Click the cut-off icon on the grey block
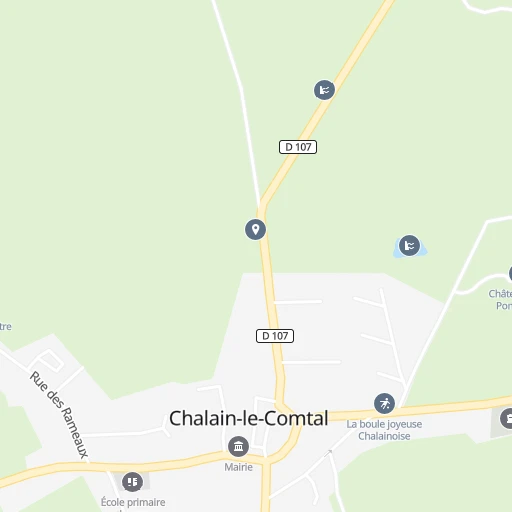The width and height of the screenshot is (512, 512). 506,418
